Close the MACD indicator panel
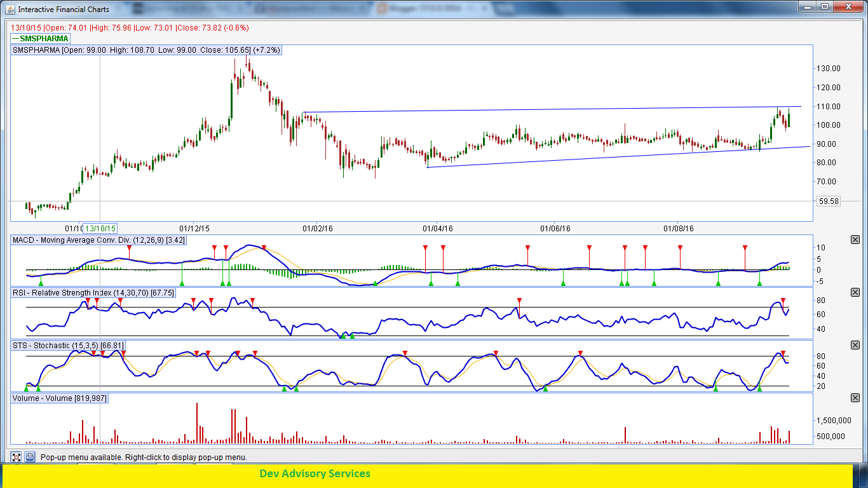This screenshot has height=488, width=868. click(855, 240)
